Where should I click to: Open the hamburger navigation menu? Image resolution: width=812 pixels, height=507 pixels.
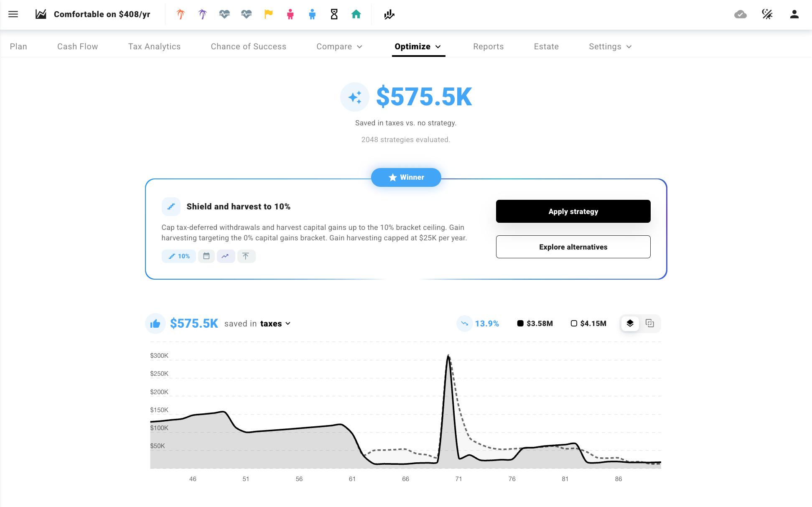pyautogui.click(x=13, y=14)
